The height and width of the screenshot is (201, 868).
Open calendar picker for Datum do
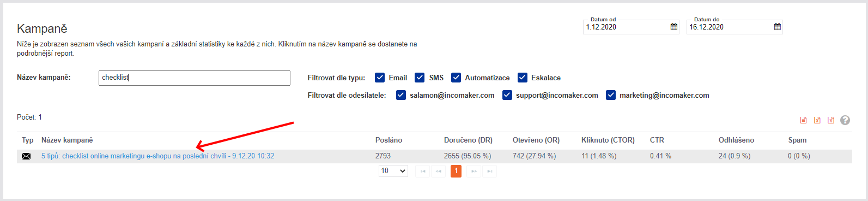777,27
